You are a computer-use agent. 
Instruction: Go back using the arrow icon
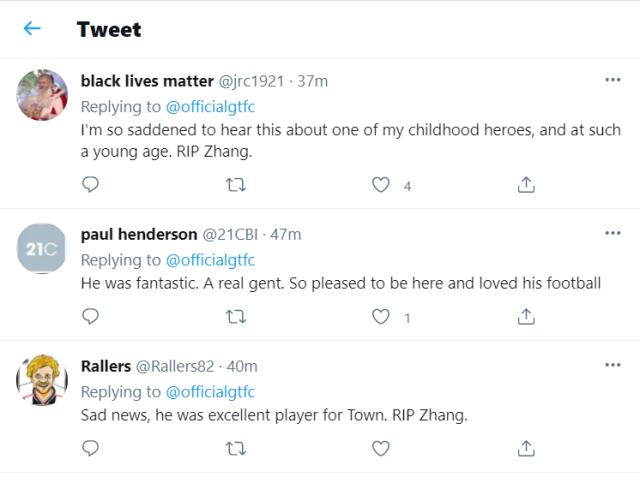click(32, 29)
